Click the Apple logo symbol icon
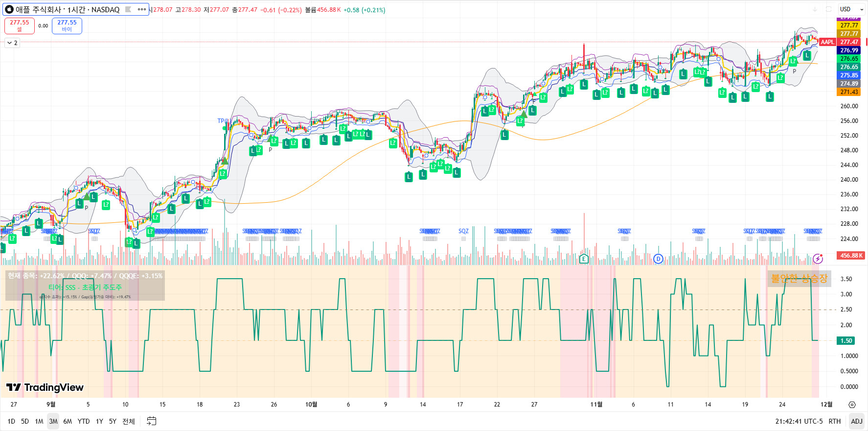Viewport: 868px width, 431px height. click(9, 9)
